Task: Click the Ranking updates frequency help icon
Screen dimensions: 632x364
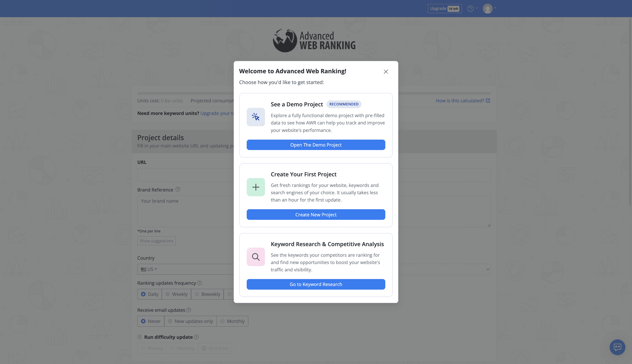Action: click(x=199, y=283)
